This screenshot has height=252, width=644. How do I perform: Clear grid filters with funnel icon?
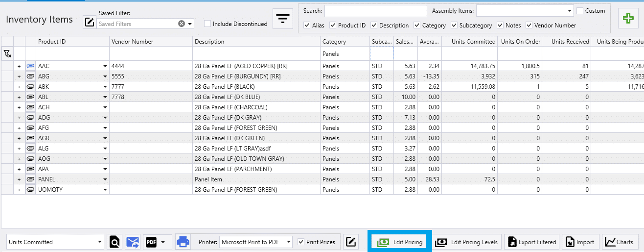tap(7, 53)
